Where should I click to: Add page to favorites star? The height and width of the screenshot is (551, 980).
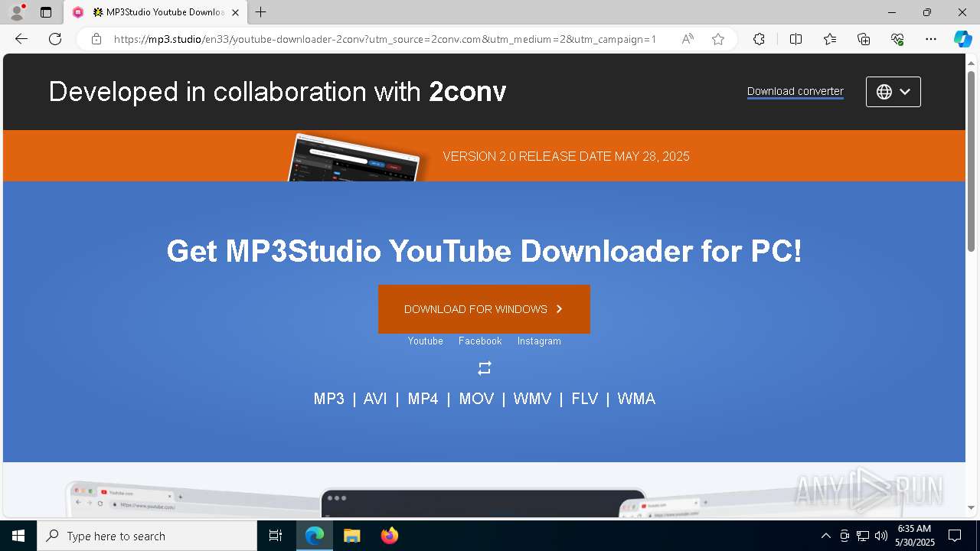[x=718, y=39]
